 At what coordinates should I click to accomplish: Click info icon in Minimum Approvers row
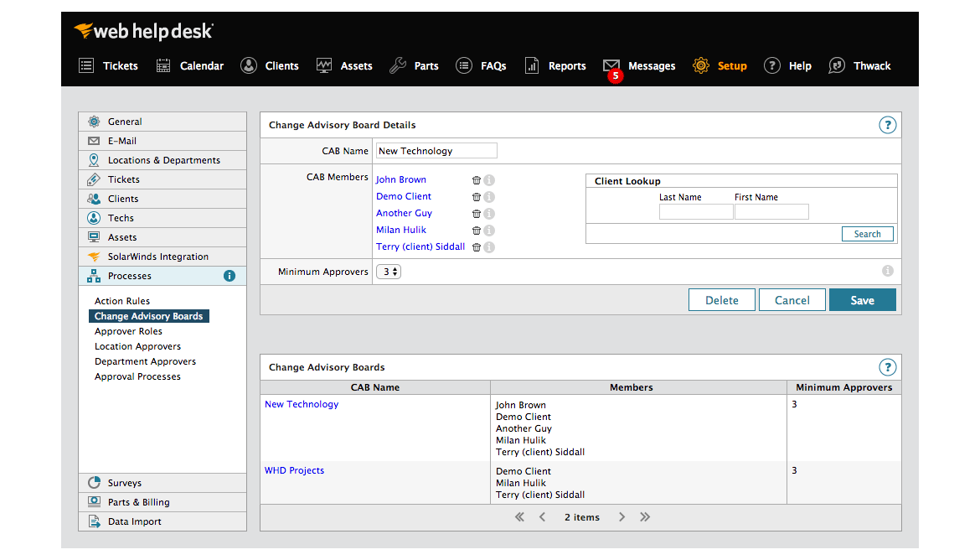888,271
